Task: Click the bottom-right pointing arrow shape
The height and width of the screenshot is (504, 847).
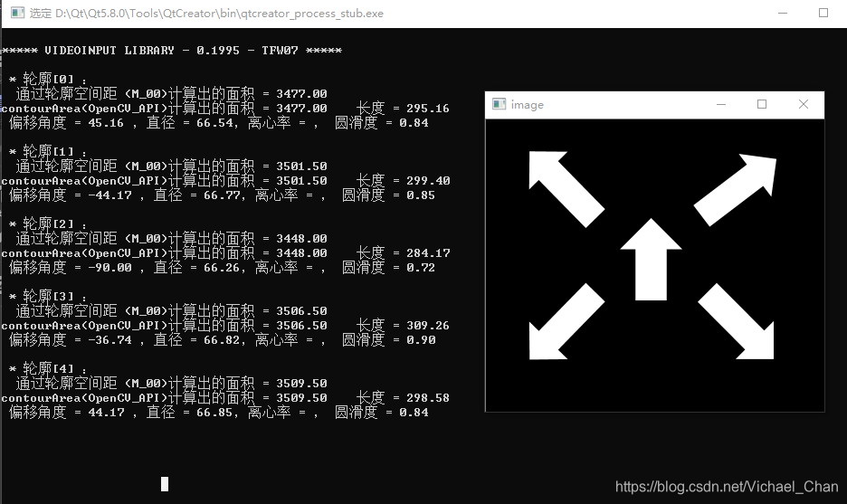Action: click(x=736, y=321)
